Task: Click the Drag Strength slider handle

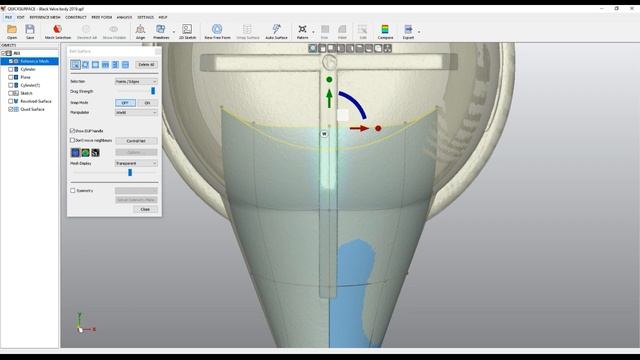Action: (153, 91)
